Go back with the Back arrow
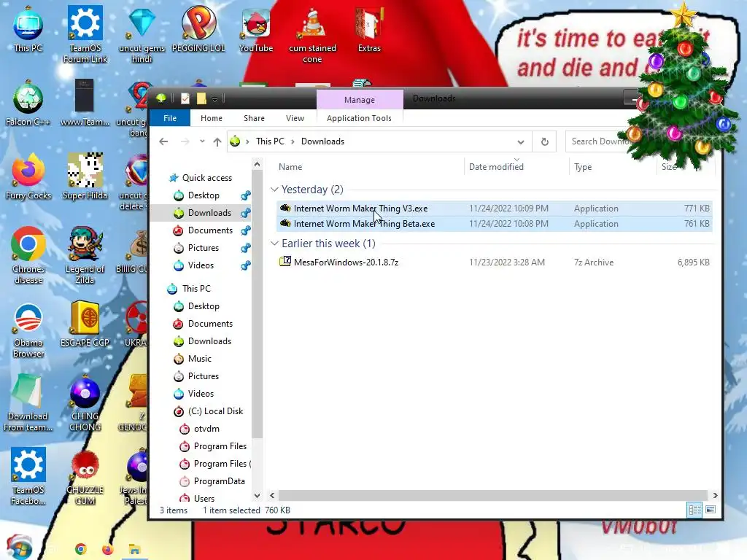Viewport: 747px width, 560px height. [x=163, y=141]
